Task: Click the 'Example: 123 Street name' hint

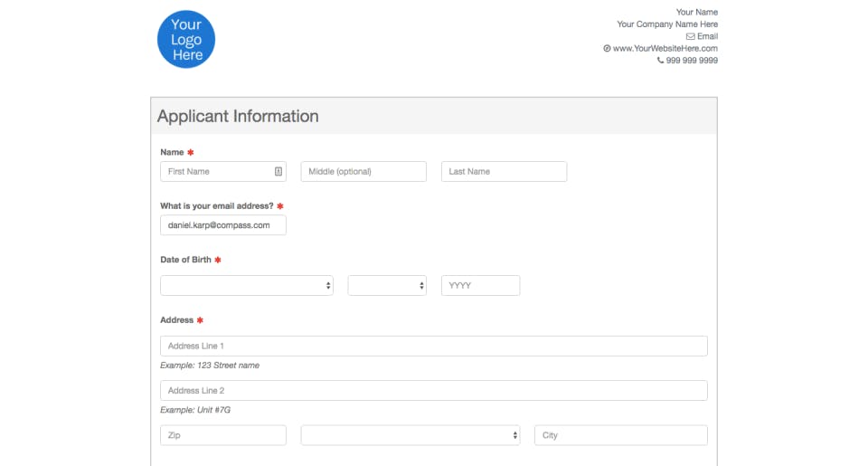Action: pos(210,366)
